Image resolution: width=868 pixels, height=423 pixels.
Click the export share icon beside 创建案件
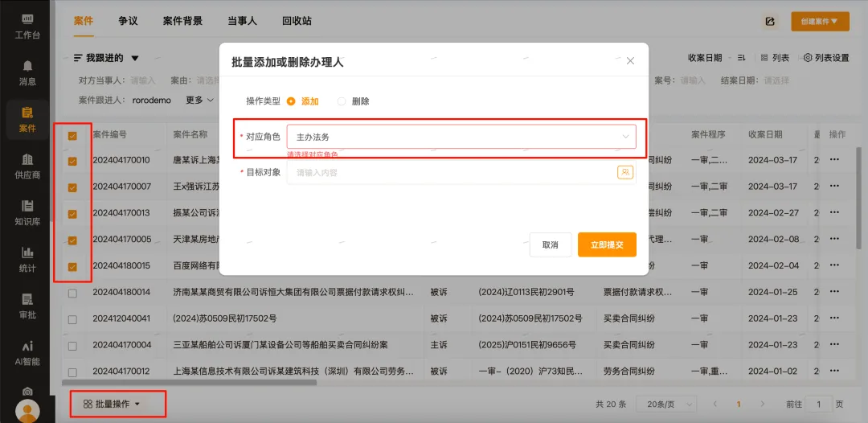769,21
